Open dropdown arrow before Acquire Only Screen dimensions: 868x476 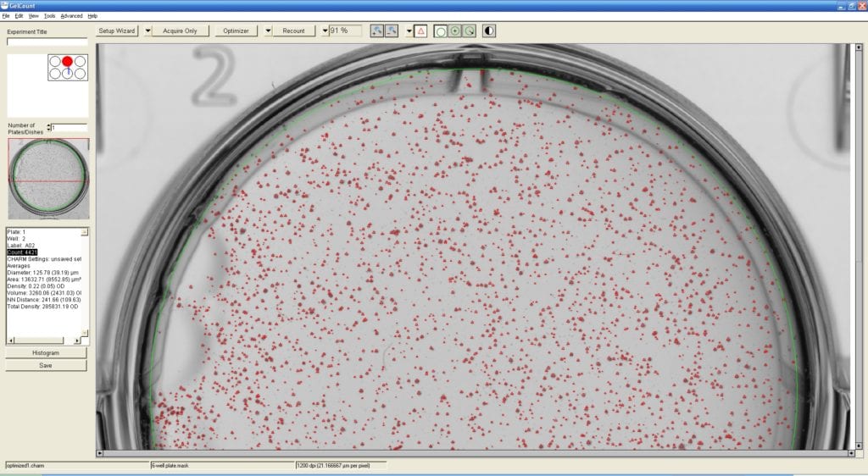147,30
